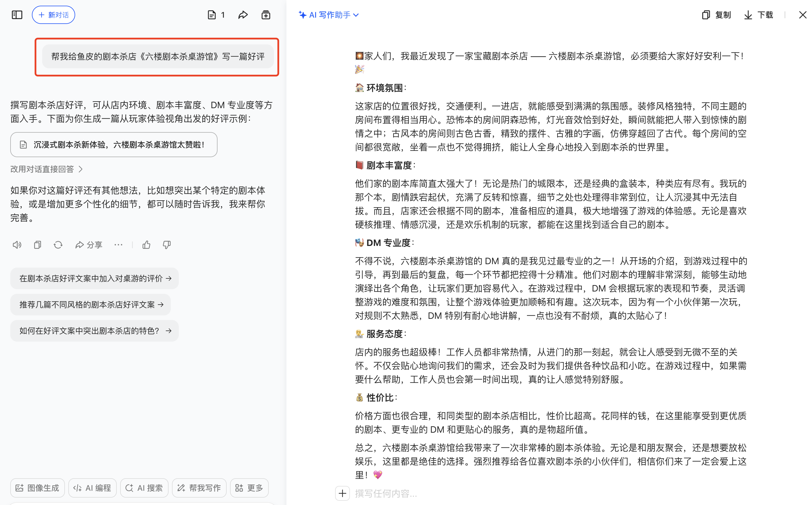Toggle the left sidebar panel icon
The image size is (812, 505).
pyautogui.click(x=17, y=15)
